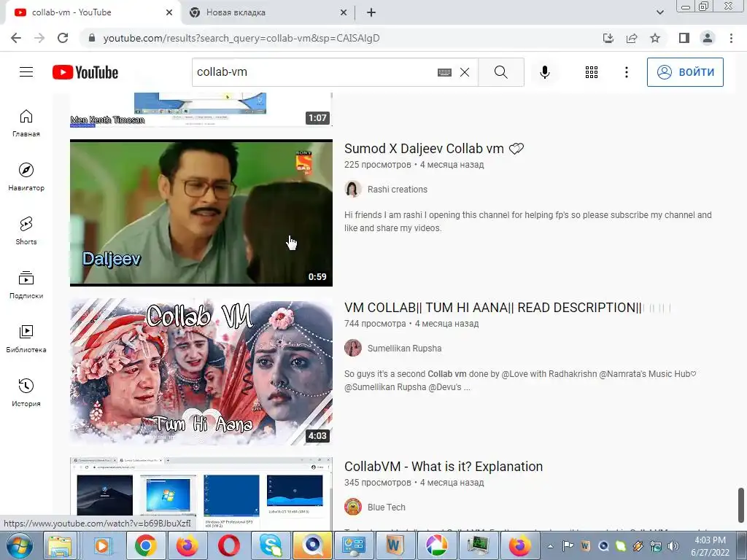Open YouTube apps grid icon

point(592,72)
